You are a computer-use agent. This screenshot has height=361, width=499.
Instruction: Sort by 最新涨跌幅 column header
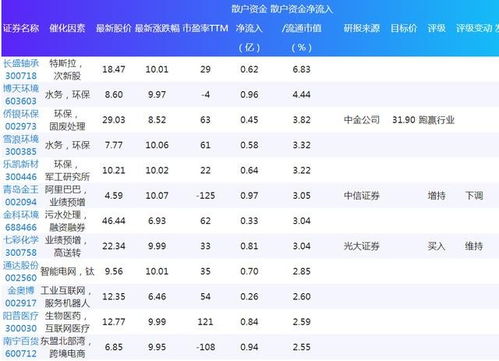[157, 28]
